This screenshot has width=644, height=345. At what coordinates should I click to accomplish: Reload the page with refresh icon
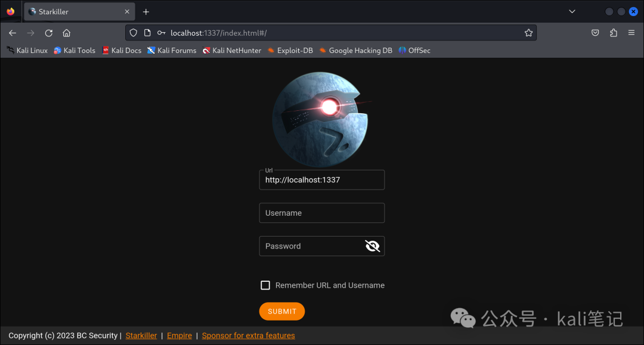pyautogui.click(x=49, y=33)
